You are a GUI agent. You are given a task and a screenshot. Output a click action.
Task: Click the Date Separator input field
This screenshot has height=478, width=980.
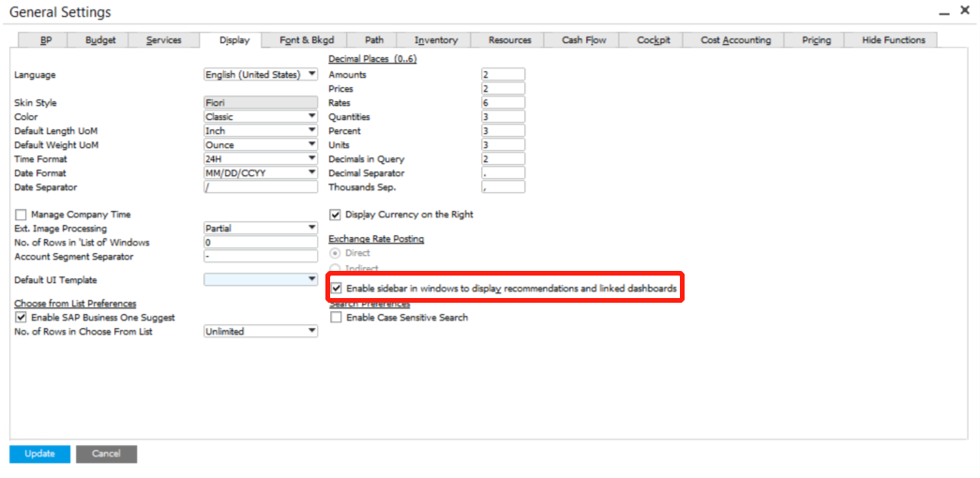tap(260, 187)
